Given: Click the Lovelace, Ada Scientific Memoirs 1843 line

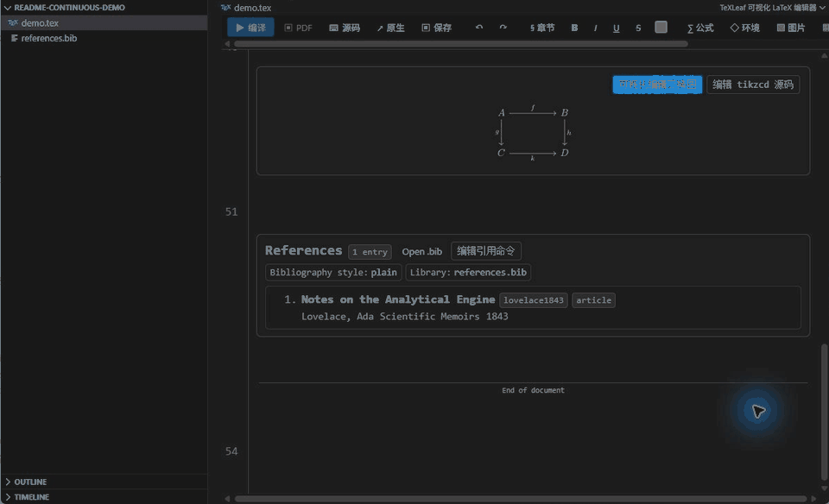Looking at the screenshot, I should coord(404,317).
